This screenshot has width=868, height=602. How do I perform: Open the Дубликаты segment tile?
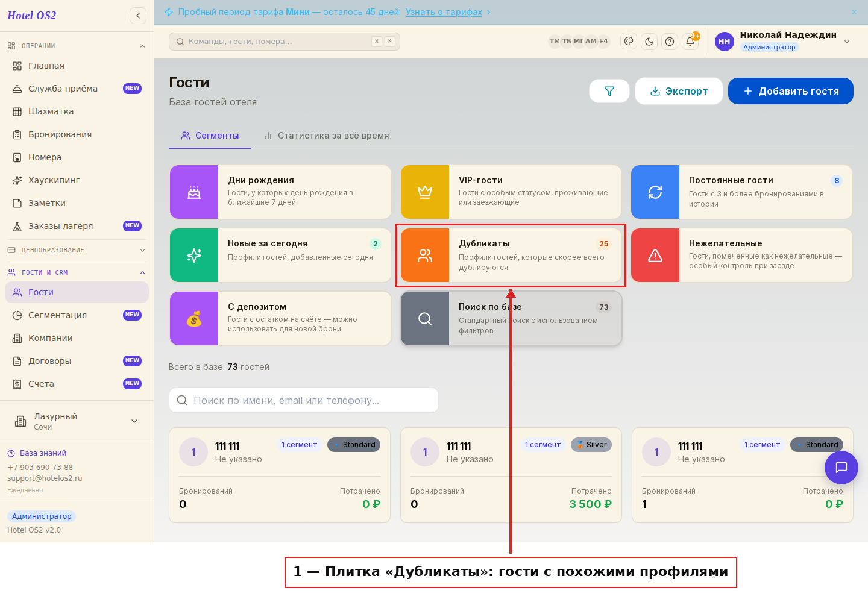coord(511,256)
